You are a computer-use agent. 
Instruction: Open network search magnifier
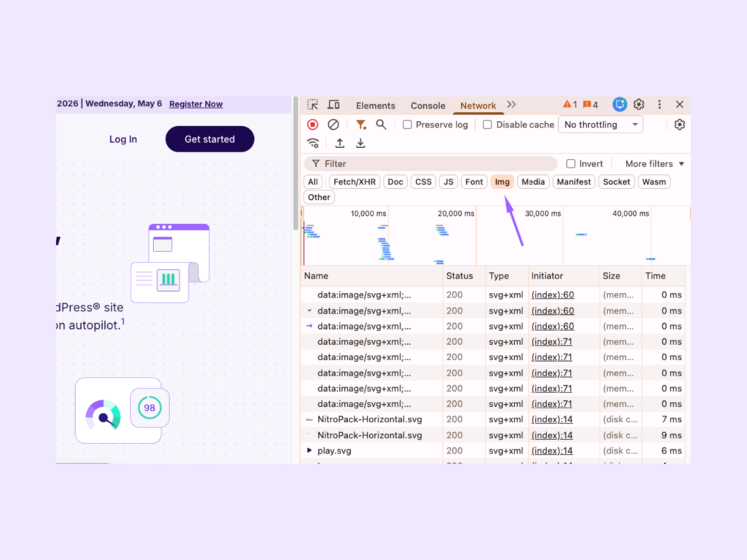tap(381, 125)
